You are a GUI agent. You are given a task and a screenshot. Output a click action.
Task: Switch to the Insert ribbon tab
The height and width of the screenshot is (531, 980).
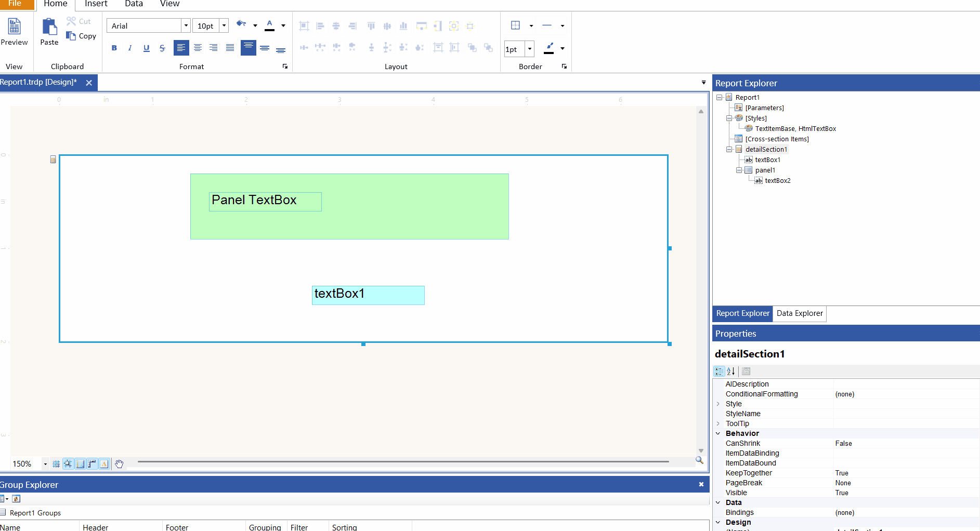[x=96, y=4]
